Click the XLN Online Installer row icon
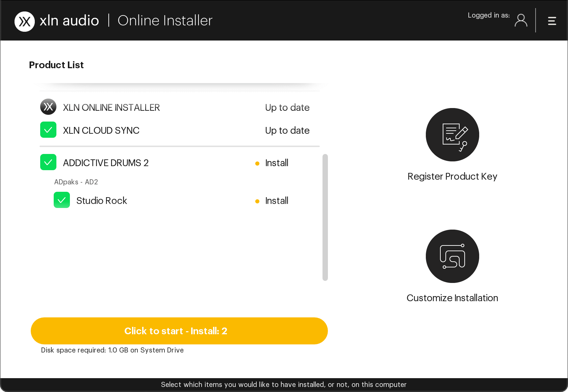568x392 pixels. click(48, 107)
